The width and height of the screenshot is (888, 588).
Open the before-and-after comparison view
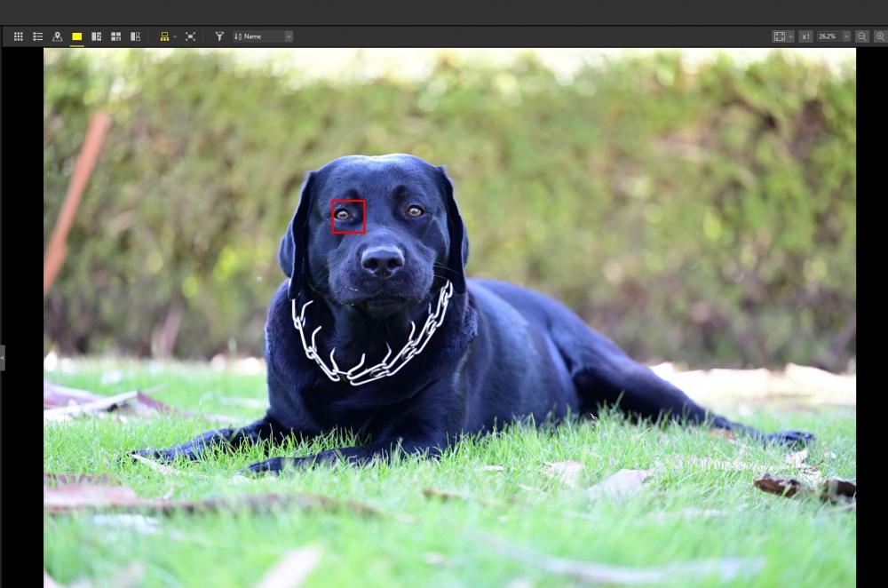135,36
